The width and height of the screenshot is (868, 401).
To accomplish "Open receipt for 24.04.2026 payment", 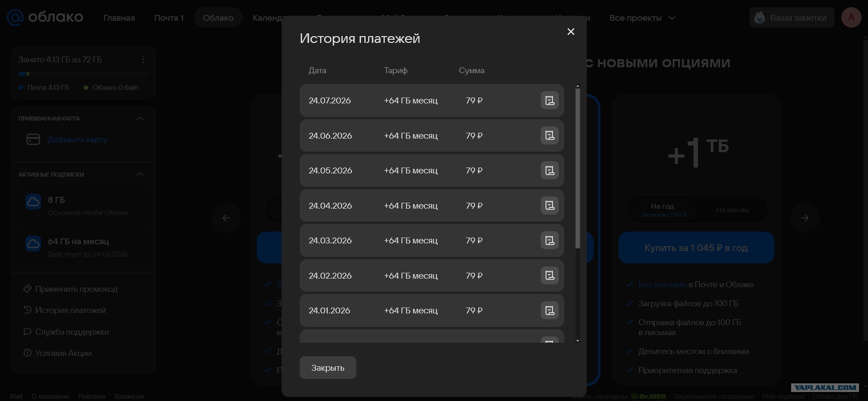I will tap(550, 205).
